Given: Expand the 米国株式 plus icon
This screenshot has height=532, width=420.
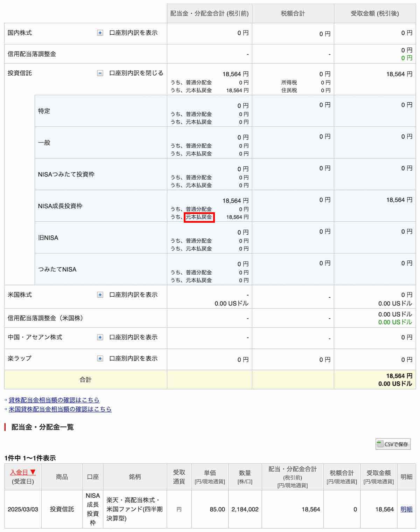Looking at the screenshot, I should (x=100, y=295).
